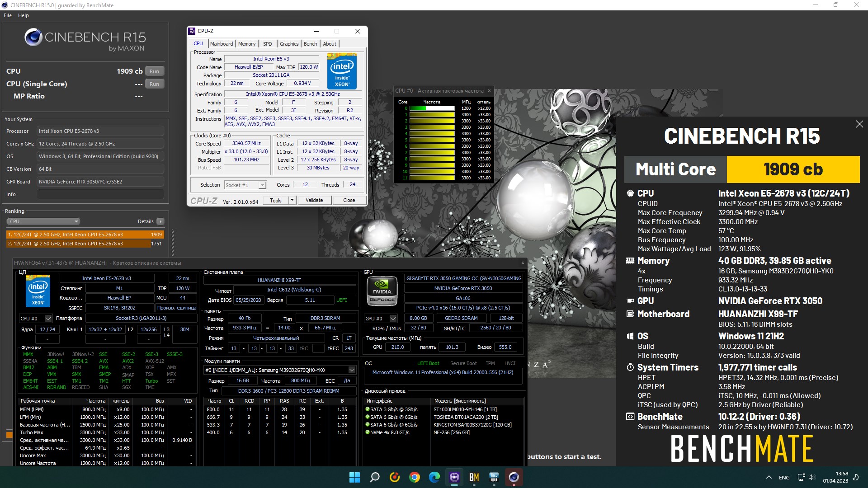Click the Cinebench title bar icon

click(x=5, y=5)
